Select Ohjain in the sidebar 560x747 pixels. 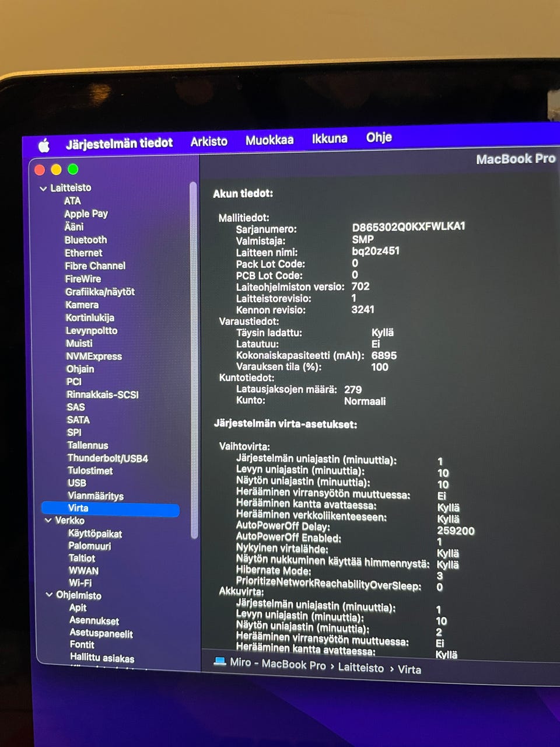coord(80,369)
